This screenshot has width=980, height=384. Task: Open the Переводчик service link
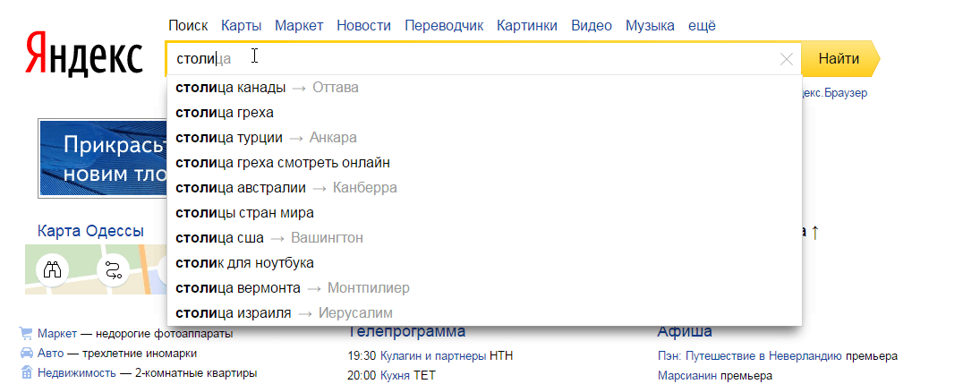click(x=443, y=26)
